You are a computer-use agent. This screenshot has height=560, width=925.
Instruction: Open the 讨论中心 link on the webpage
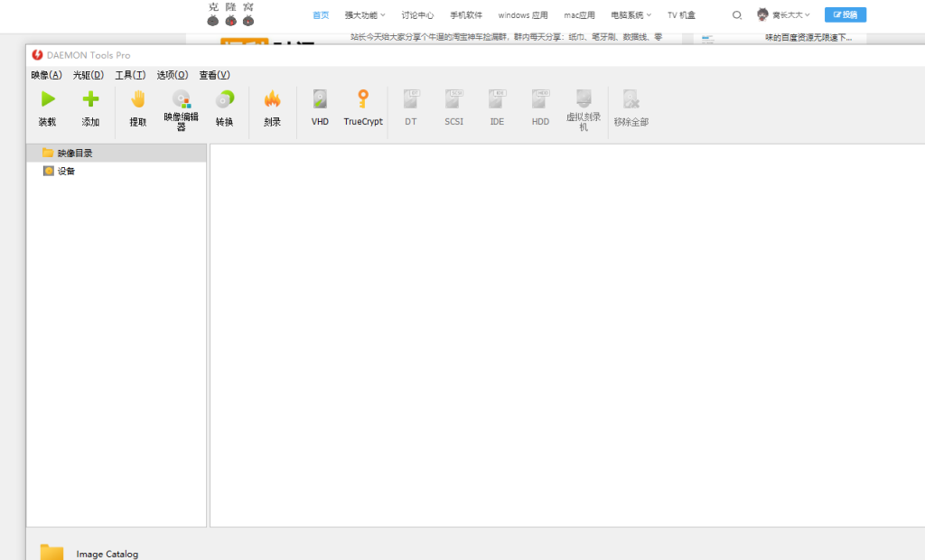point(417,15)
